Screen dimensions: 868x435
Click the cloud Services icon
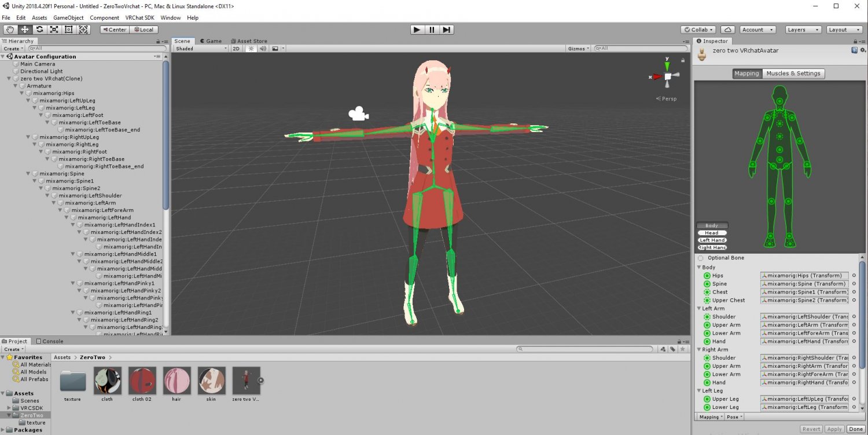(728, 30)
